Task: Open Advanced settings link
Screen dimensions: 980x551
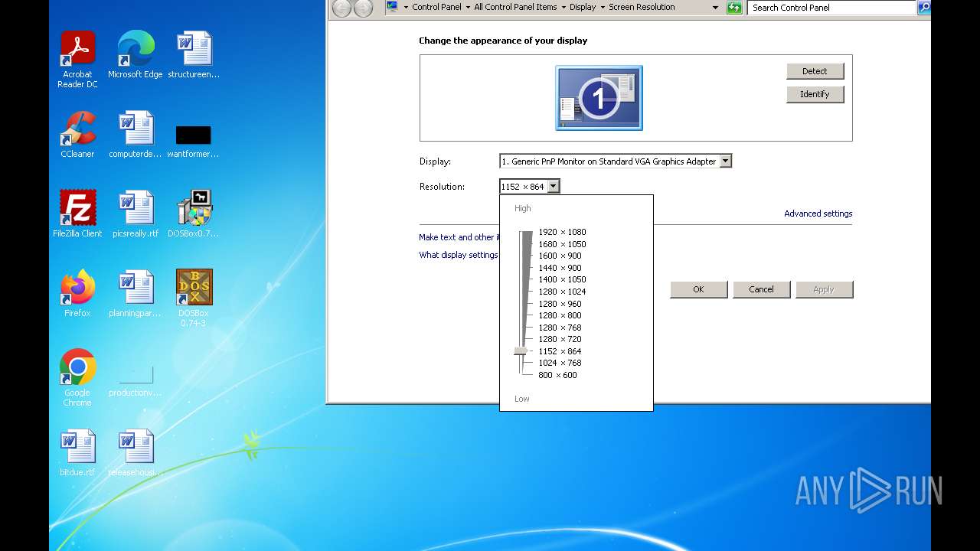Action: [818, 214]
